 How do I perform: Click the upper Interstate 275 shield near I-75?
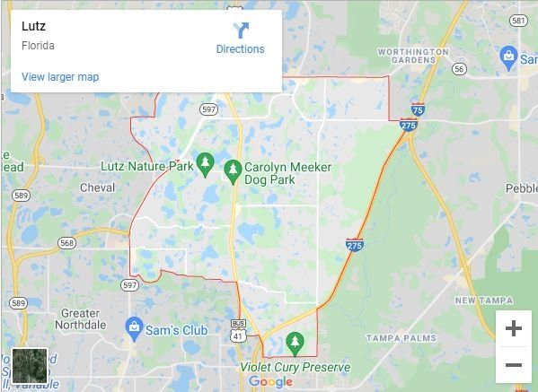coord(409,125)
